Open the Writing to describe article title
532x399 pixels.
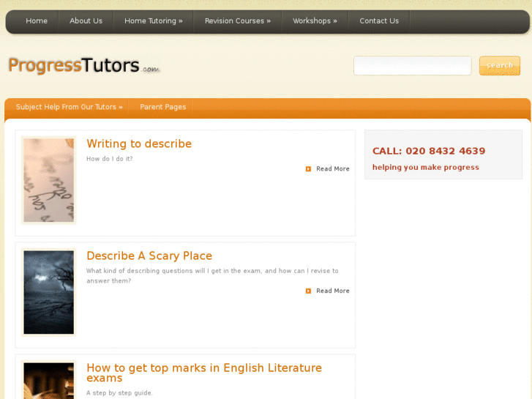[x=139, y=143]
